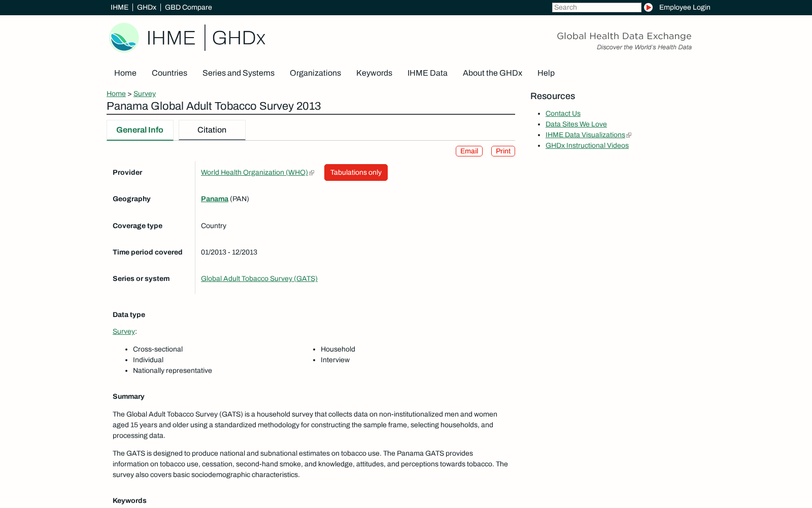Click the Tabulations only red badge
The height and width of the screenshot is (508, 812).
point(356,173)
